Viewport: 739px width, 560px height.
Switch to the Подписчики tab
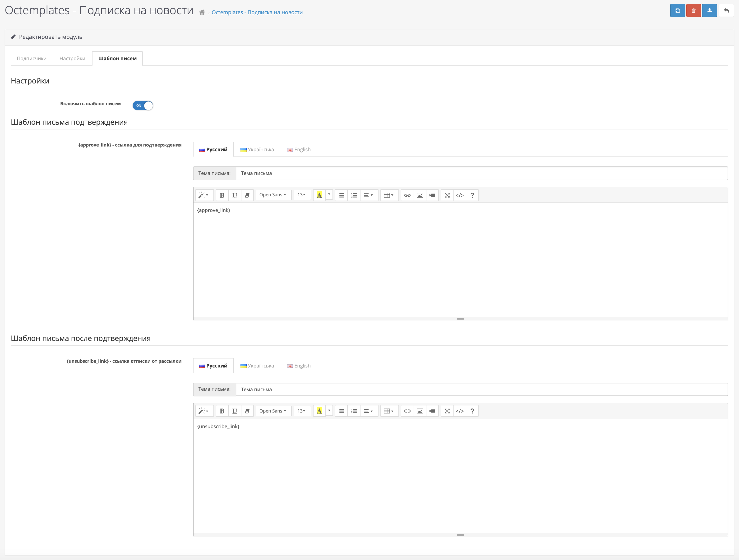point(32,58)
